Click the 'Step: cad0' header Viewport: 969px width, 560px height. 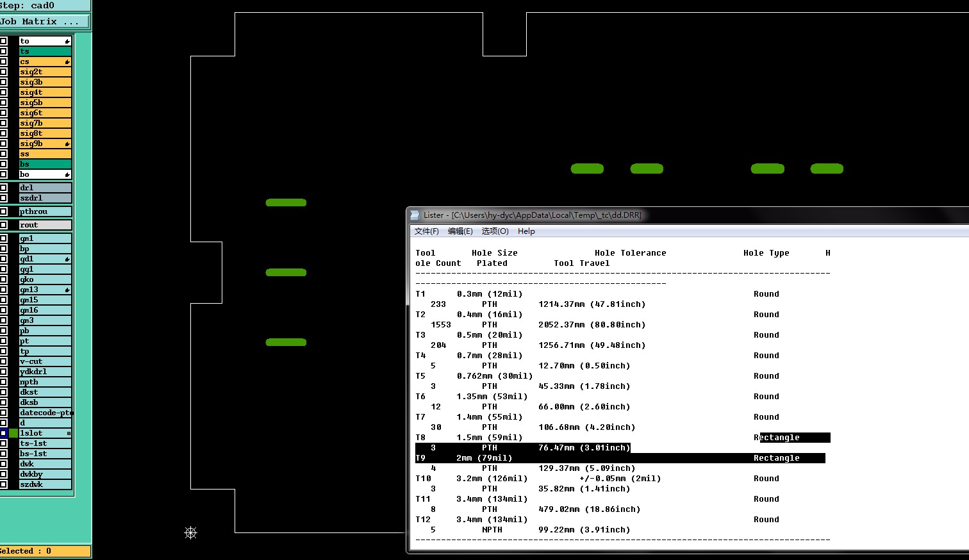[45, 6]
